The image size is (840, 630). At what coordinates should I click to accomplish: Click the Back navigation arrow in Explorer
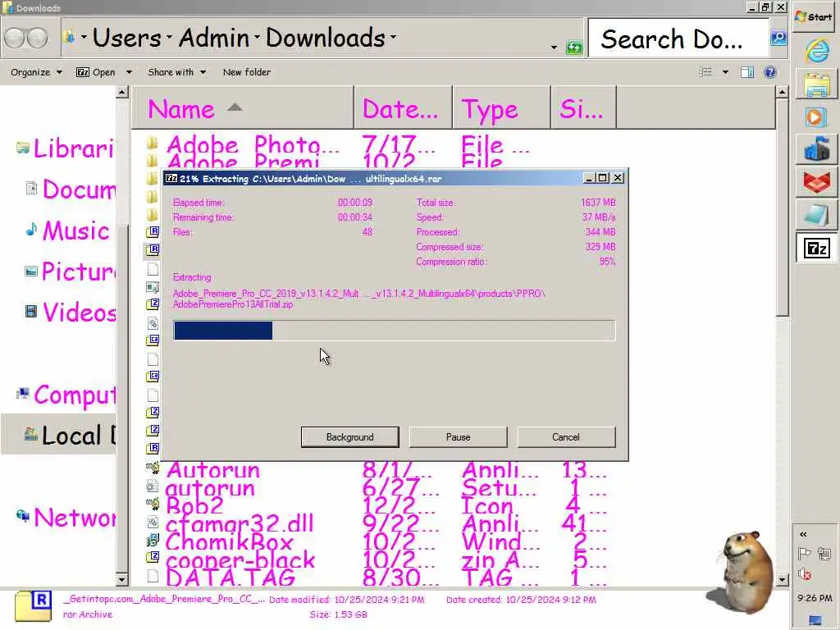[x=15, y=38]
